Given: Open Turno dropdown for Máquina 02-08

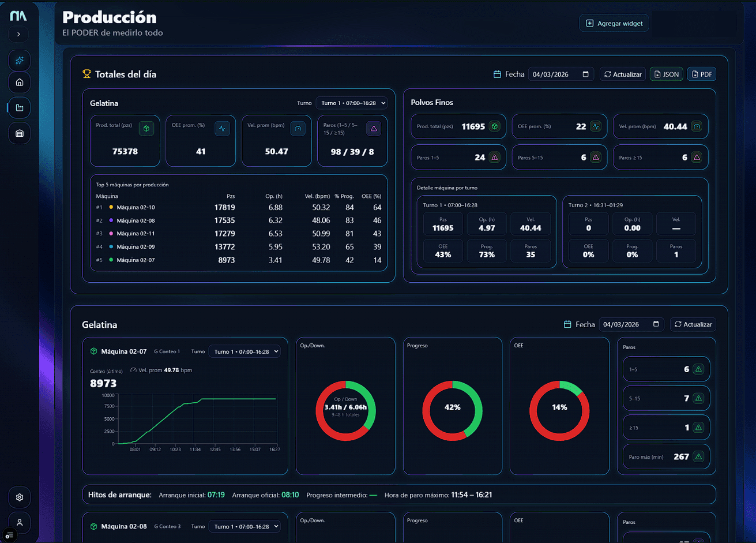Looking at the screenshot, I should pos(245,526).
